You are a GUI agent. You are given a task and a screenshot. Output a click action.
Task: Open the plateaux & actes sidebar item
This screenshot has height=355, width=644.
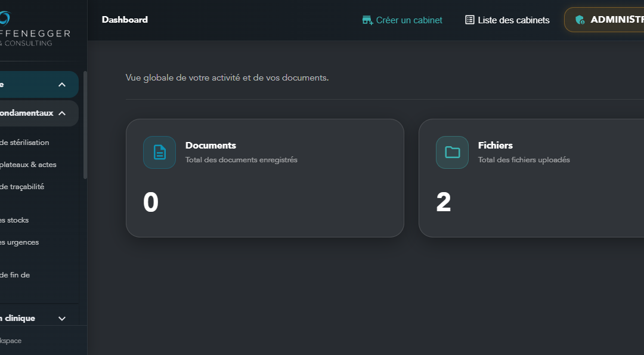click(28, 165)
